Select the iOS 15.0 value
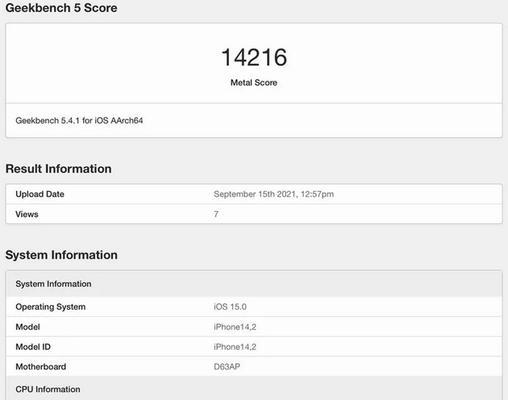Viewport: 508px width, 400px height. [x=230, y=307]
